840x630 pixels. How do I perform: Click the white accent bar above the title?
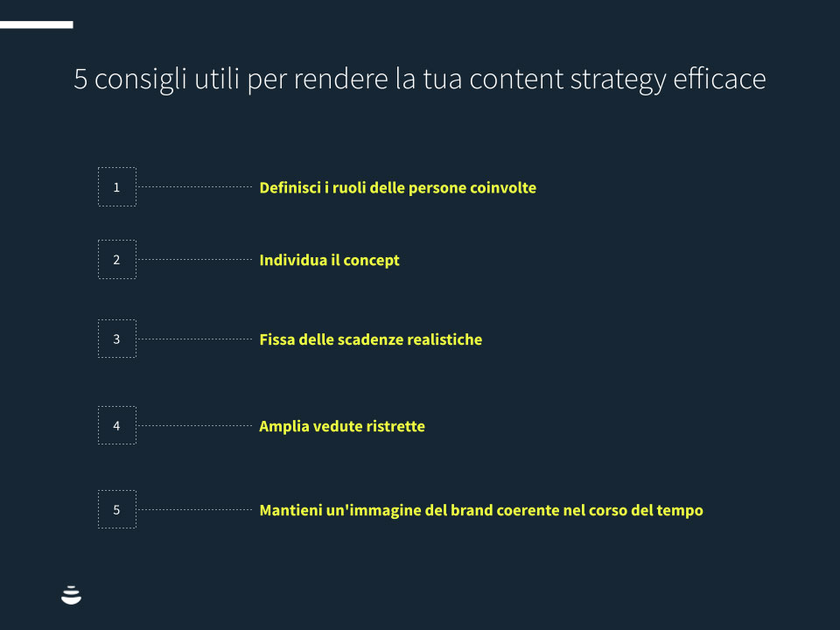pyautogui.click(x=36, y=24)
